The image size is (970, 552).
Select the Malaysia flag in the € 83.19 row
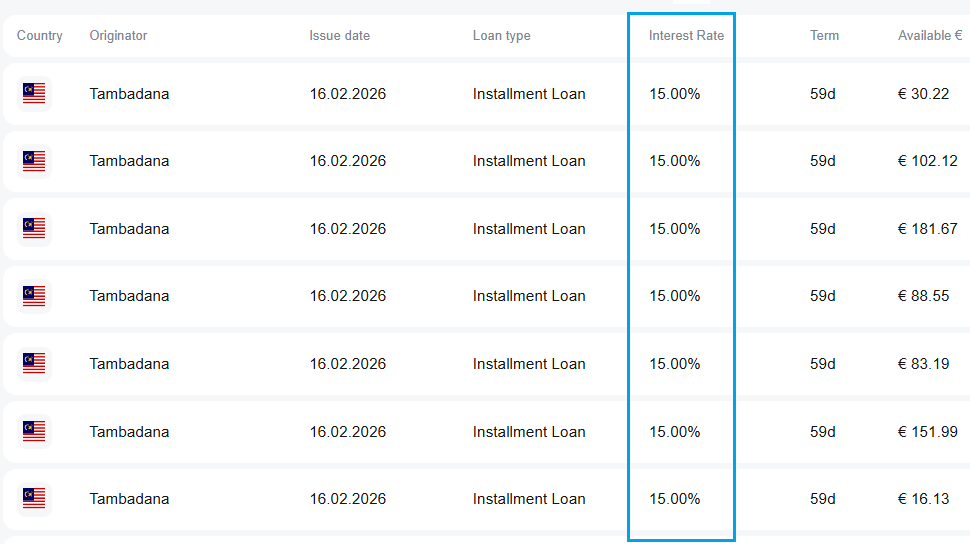click(x=34, y=364)
